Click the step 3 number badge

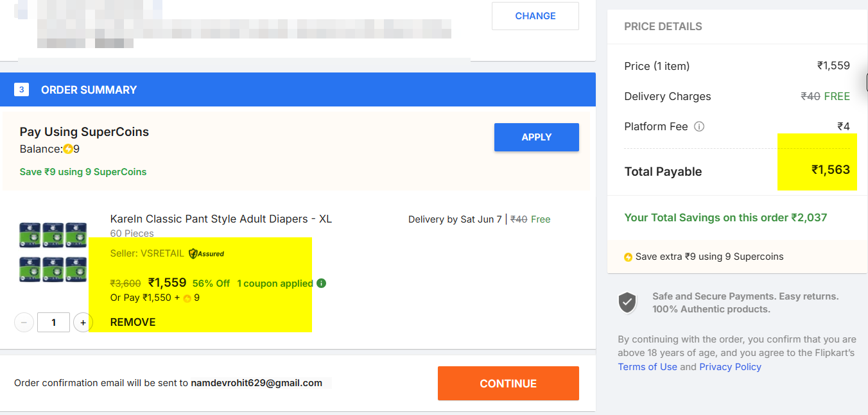tap(21, 90)
